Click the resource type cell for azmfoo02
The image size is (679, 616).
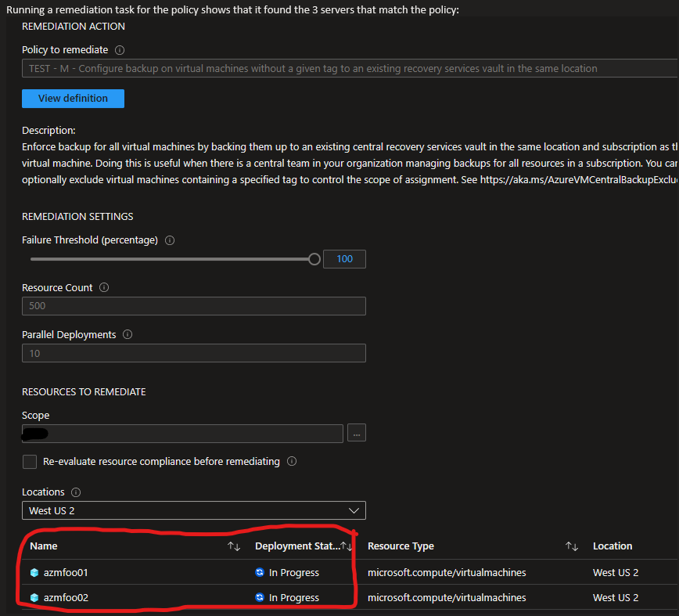click(447, 598)
